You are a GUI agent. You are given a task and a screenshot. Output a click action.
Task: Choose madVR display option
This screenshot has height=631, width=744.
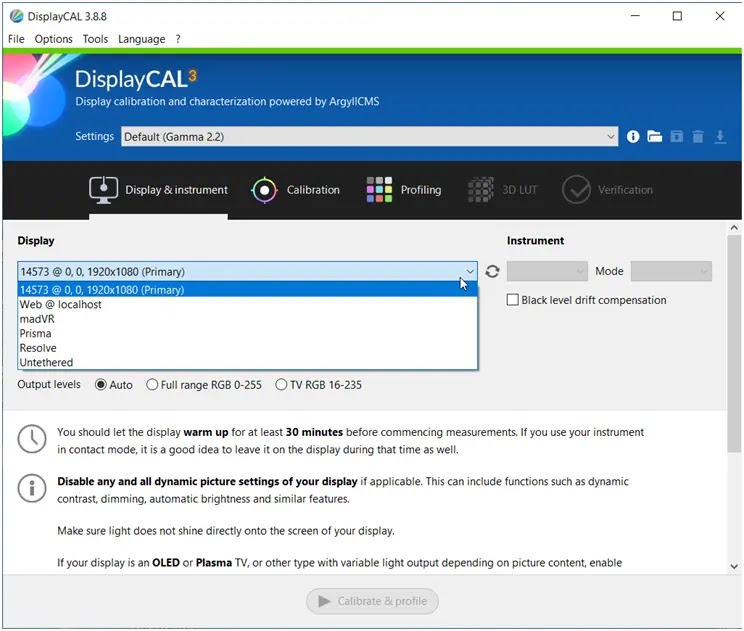pyautogui.click(x=247, y=319)
